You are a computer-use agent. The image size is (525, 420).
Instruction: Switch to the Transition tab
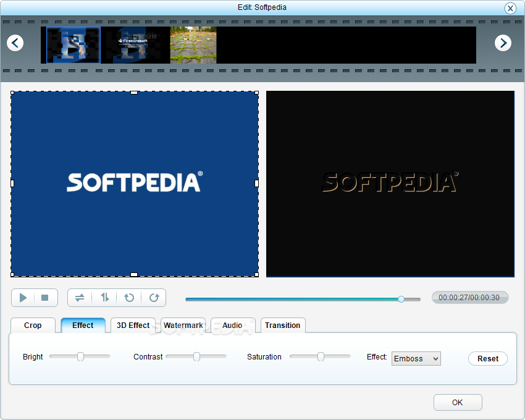283,325
